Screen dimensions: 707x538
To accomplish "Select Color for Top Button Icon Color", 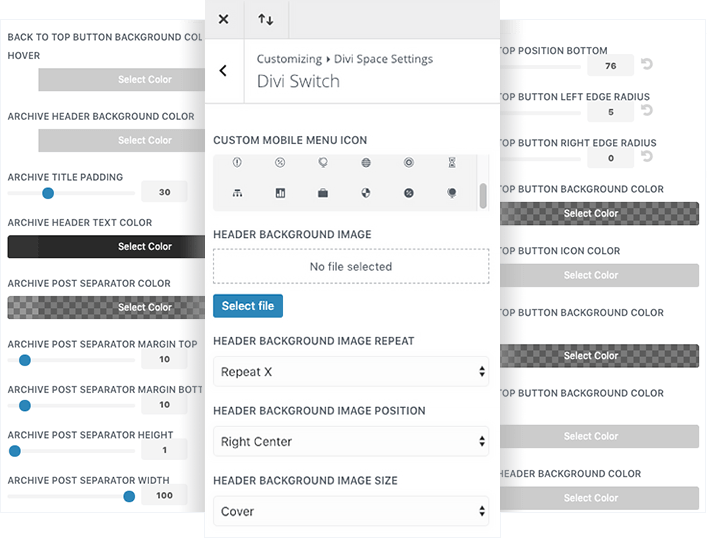I will click(599, 275).
